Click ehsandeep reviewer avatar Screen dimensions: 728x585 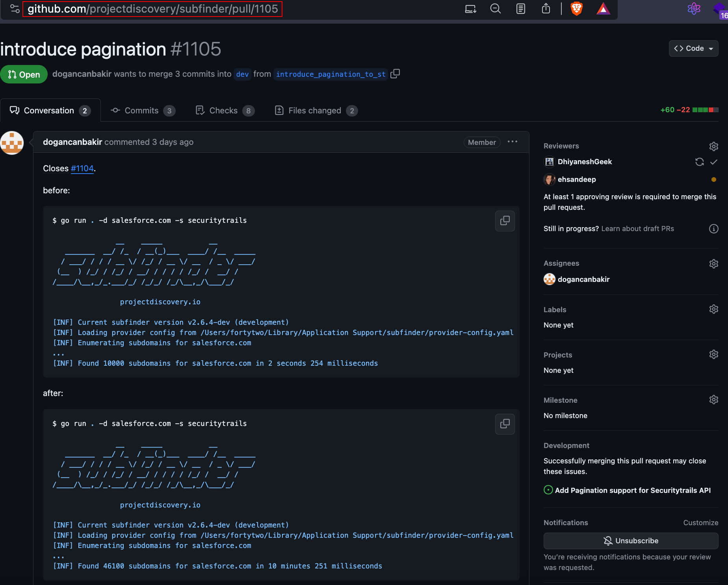click(549, 180)
